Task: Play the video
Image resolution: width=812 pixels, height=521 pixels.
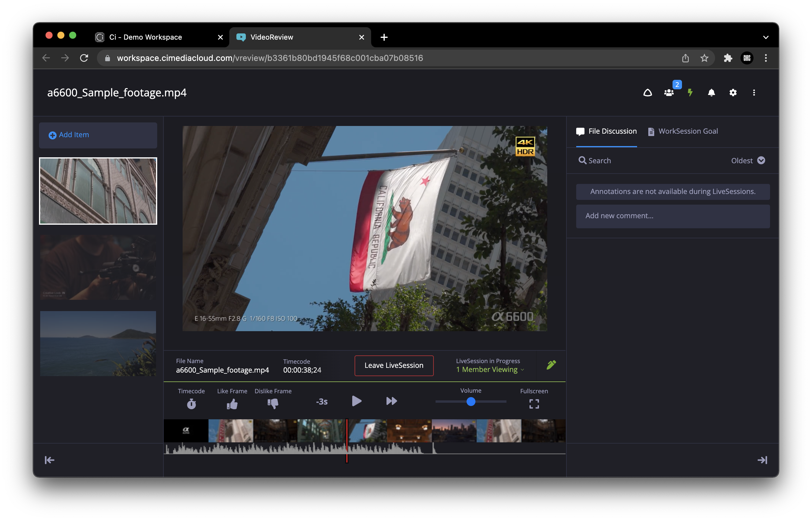Action: point(357,401)
